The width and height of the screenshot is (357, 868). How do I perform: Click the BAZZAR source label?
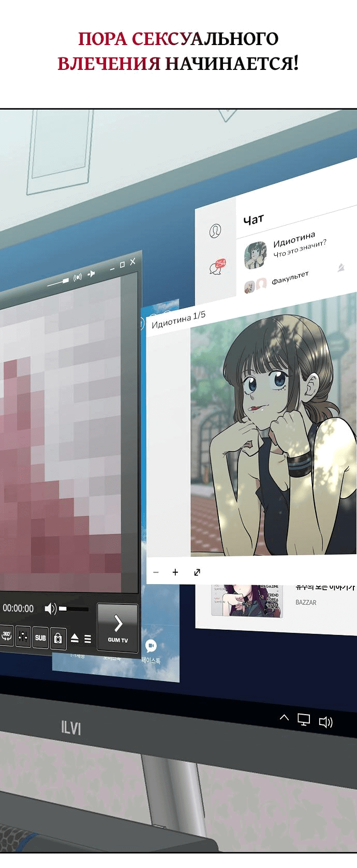click(306, 602)
